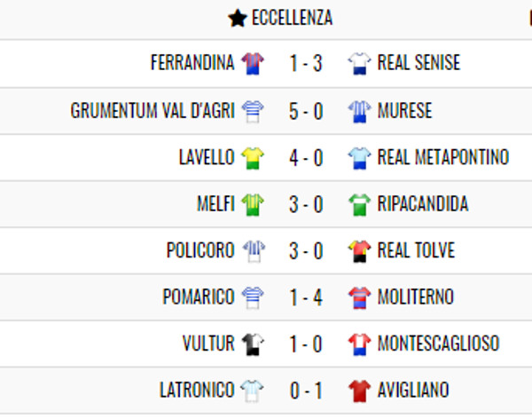Viewport: 532px width, 419px height.
Task: Select the Murese team name
Action: [x=405, y=110]
